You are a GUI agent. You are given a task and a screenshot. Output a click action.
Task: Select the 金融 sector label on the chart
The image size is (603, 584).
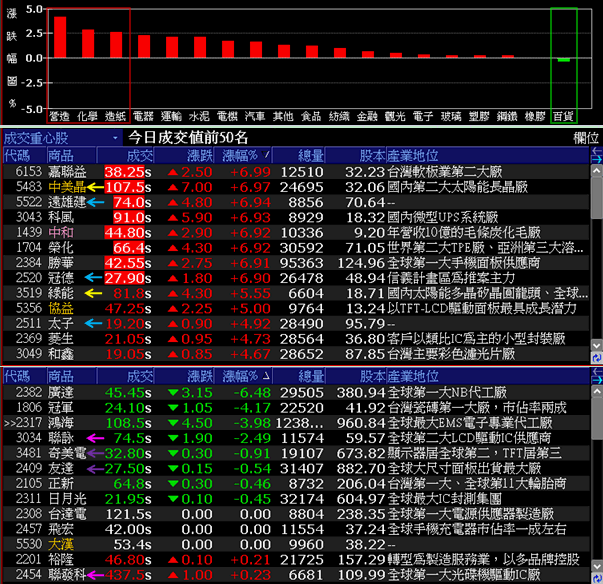click(x=367, y=116)
